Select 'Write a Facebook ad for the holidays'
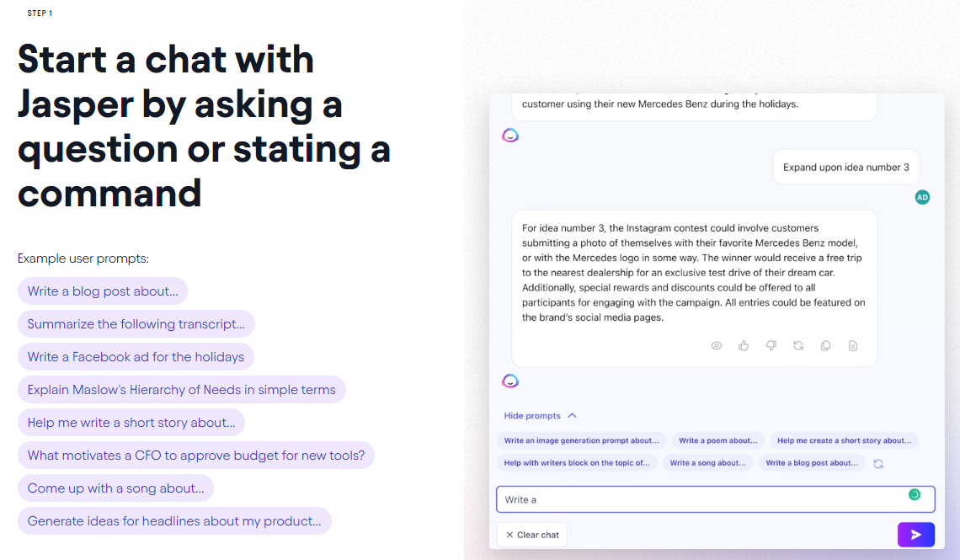Image resolution: width=960 pixels, height=560 pixels. (x=136, y=356)
